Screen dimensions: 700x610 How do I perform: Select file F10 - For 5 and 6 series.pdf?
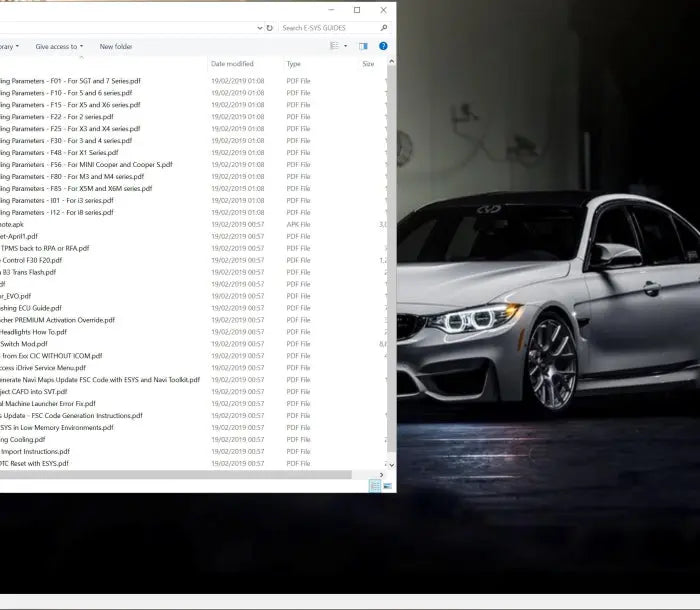click(x=66, y=93)
